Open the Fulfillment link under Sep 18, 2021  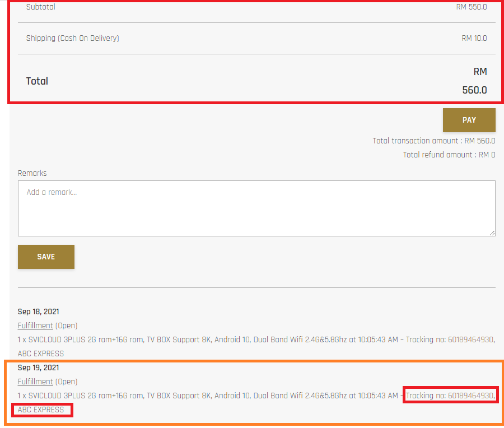click(35, 325)
